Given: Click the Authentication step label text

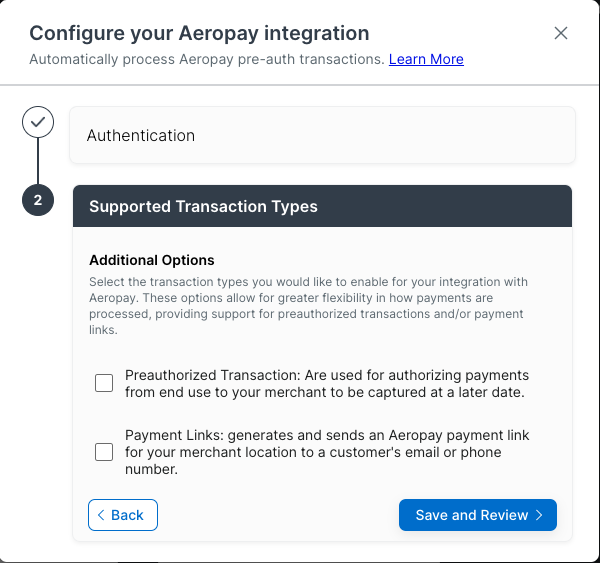Looking at the screenshot, I should click(x=141, y=135).
